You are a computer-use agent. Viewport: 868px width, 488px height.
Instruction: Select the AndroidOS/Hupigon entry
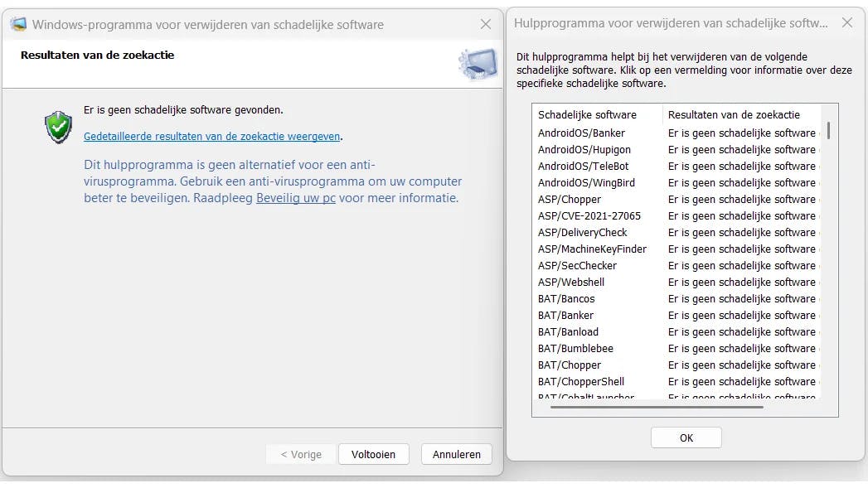click(x=584, y=149)
